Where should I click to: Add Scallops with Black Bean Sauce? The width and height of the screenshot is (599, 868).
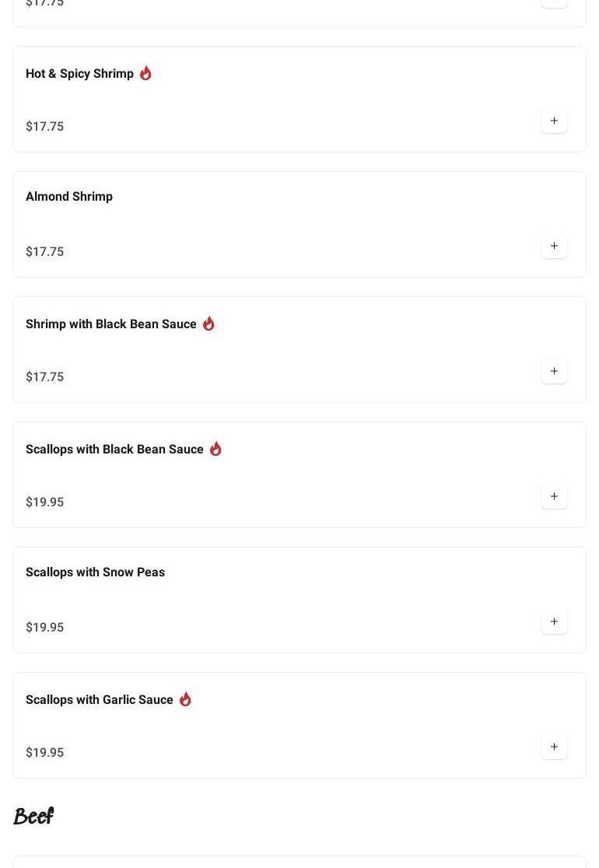[x=554, y=497]
